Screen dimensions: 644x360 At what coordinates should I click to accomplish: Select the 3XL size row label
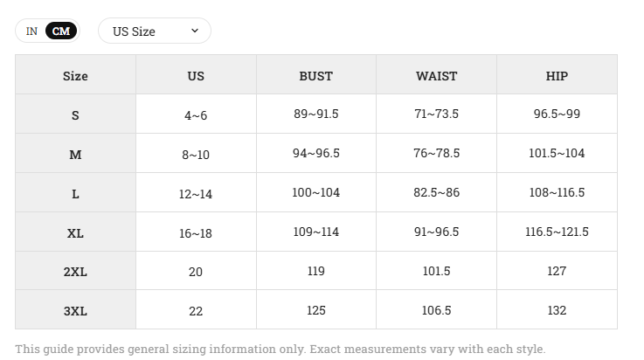(75, 311)
